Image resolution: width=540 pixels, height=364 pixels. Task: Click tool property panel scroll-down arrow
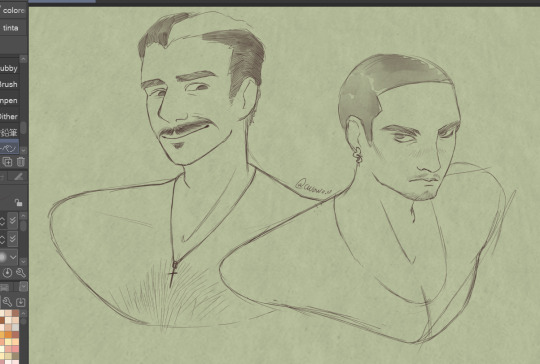pos(23,261)
